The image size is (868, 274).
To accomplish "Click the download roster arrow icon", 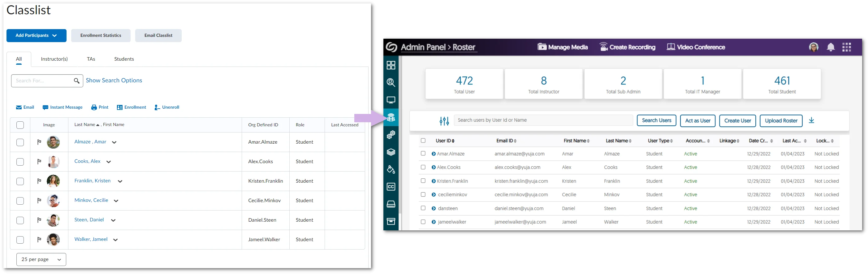I will coord(811,120).
